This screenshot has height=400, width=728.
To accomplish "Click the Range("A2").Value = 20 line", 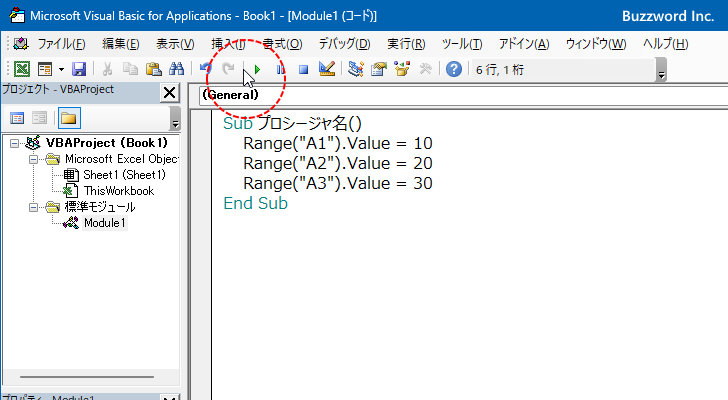I will tap(338, 163).
